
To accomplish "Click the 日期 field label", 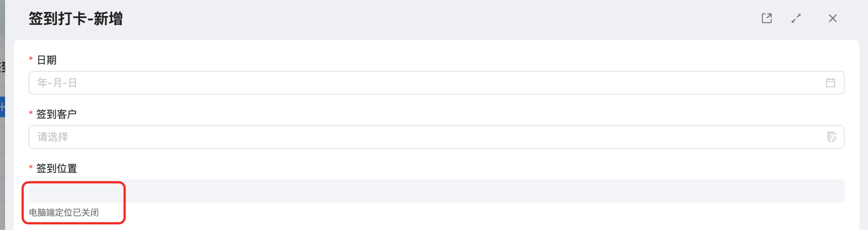I will tap(46, 60).
